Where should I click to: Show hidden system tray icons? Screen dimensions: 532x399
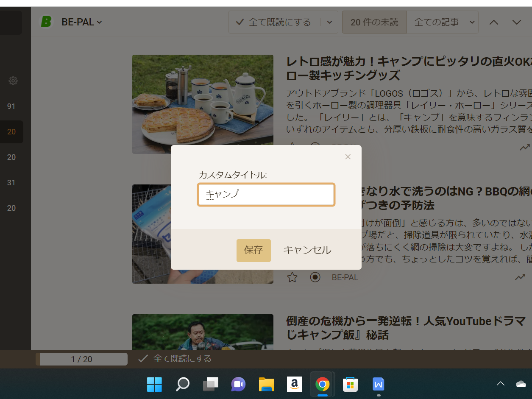(501, 384)
